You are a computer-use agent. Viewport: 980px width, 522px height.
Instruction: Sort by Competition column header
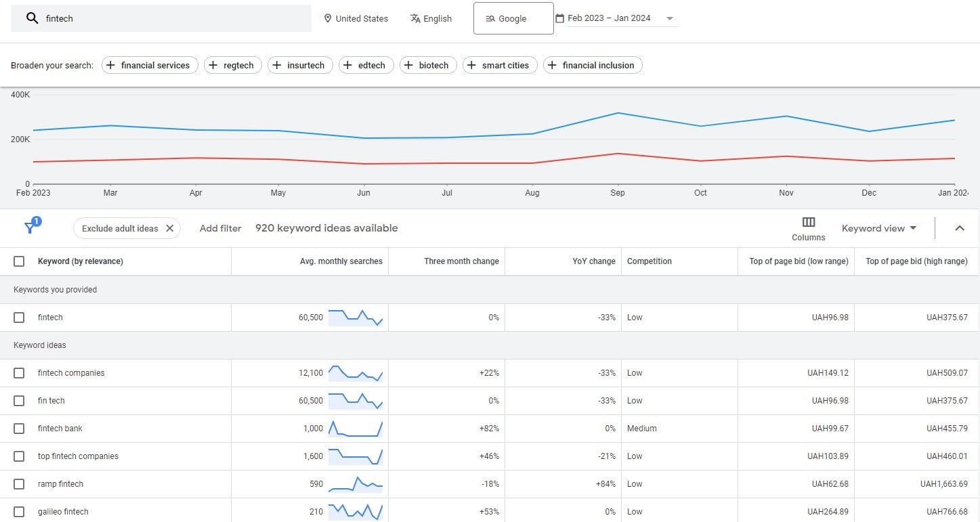pyautogui.click(x=649, y=261)
